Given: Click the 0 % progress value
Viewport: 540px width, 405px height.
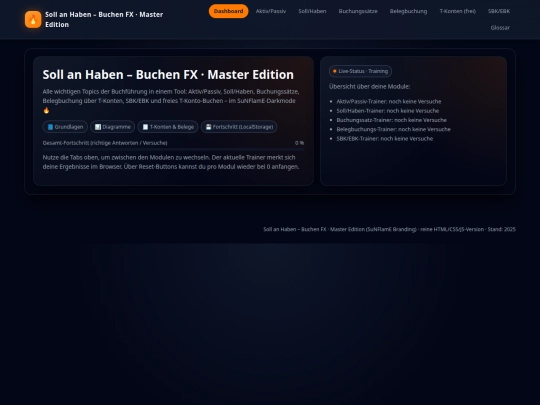Looking at the screenshot, I should [299, 143].
